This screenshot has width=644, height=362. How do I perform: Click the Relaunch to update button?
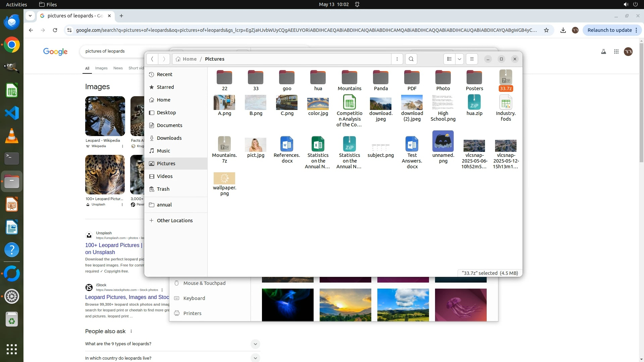coord(609,30)
